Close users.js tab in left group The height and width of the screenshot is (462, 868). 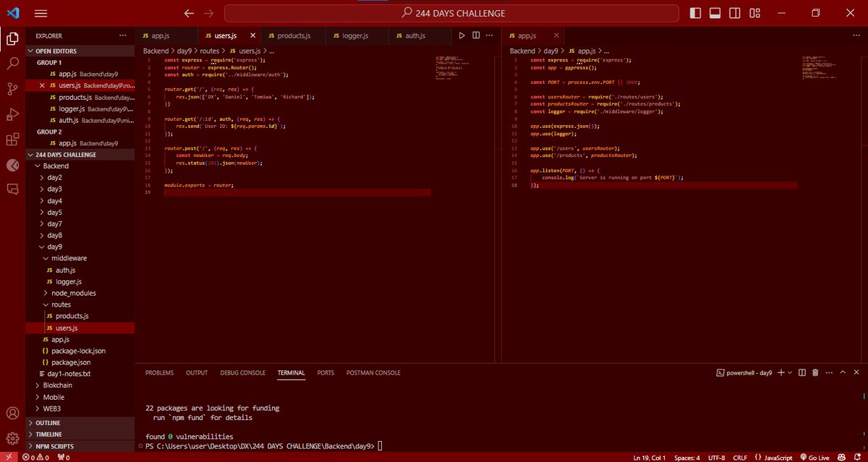tap(252, 35)
